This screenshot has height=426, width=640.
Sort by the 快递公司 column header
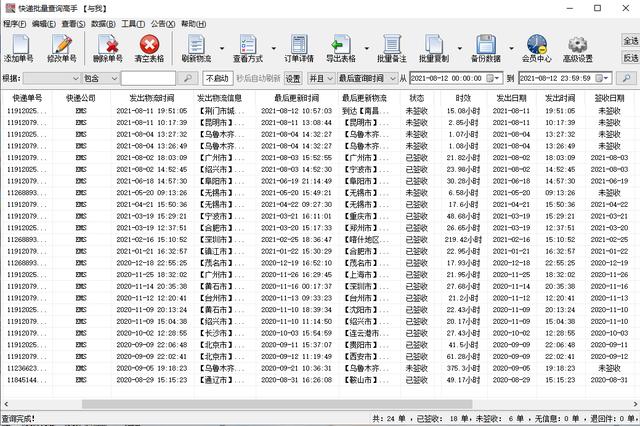(81, 98)
